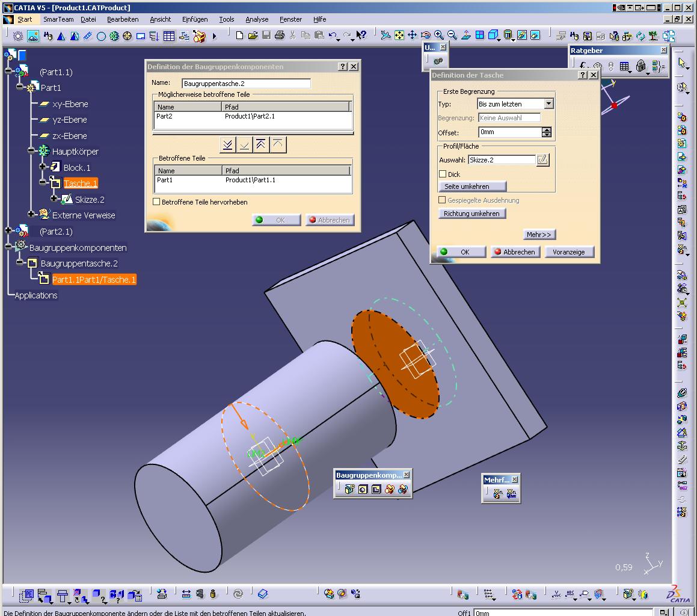Open the Einfügen menu

point(195,19)
